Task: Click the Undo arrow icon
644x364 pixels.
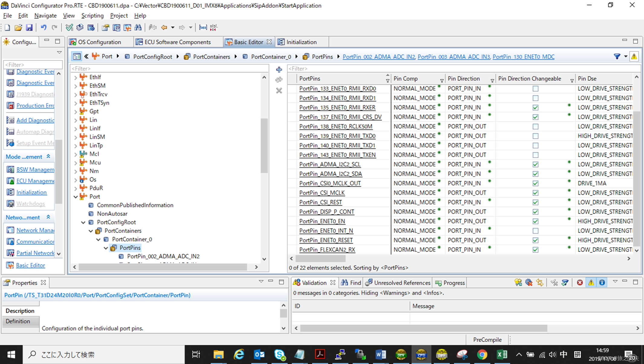Action: coord(44,28)
